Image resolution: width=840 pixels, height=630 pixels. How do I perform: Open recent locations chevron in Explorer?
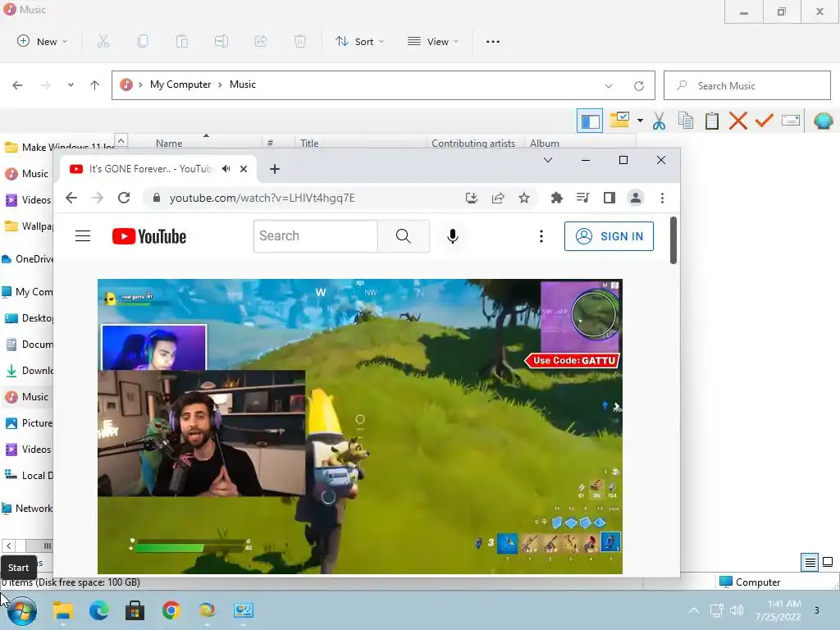click(71, 85)
